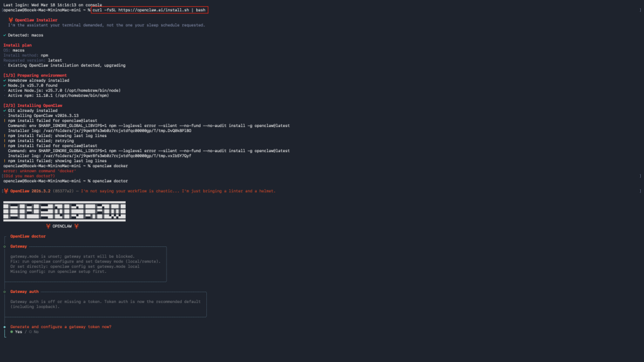Select the Yes option for gateway token
The height and width of the screenshot is (362, 644).
[16, 332]
